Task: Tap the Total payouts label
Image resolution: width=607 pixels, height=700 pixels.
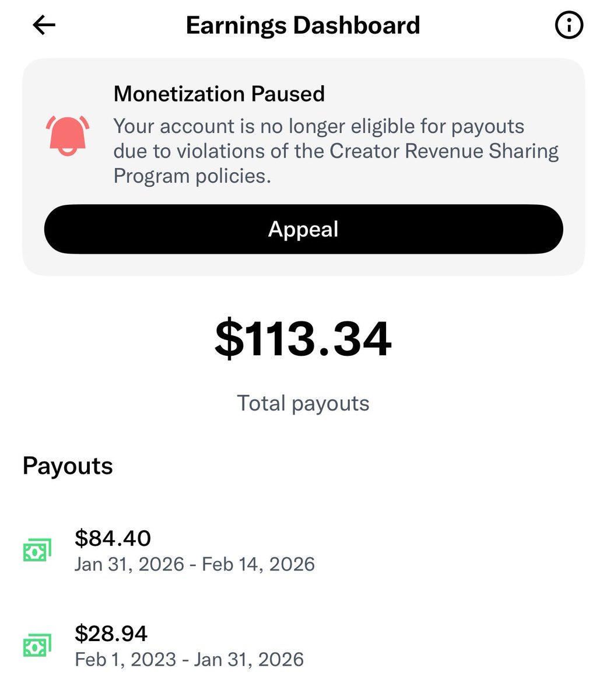Action: (x=303, y=403)
